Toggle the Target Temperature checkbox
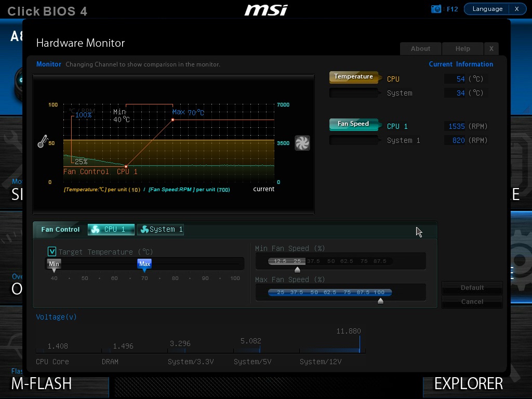Screen dimensions: 532x399 pyautogui.click(x=51, y=251)
